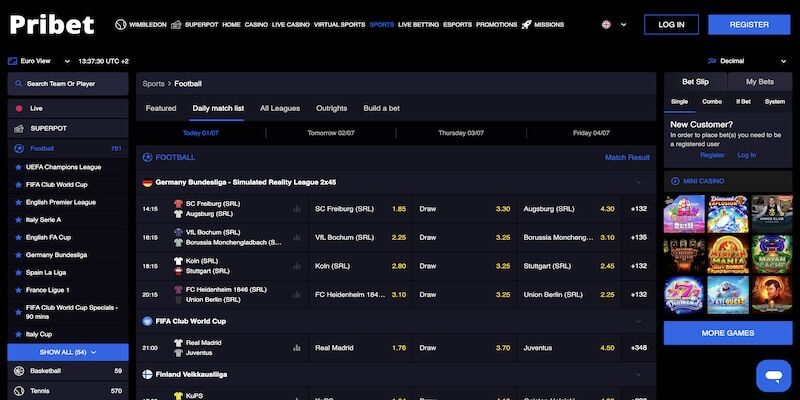The image size is (800, 400).
Task: Click the Germany flag icon beside Bundesliga
Action: [147, 182]
